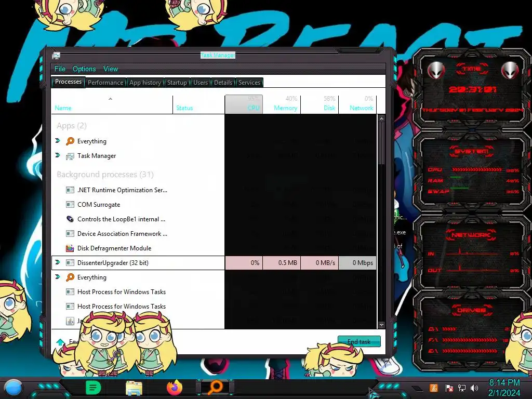The height and width of the screenshot is (399, 532).
Task: Click the End task button
Action: pyautogui.click(x=359, y=342)
